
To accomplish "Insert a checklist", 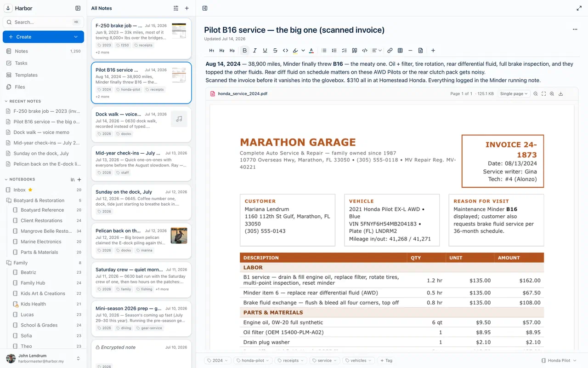I will point(344,51).
